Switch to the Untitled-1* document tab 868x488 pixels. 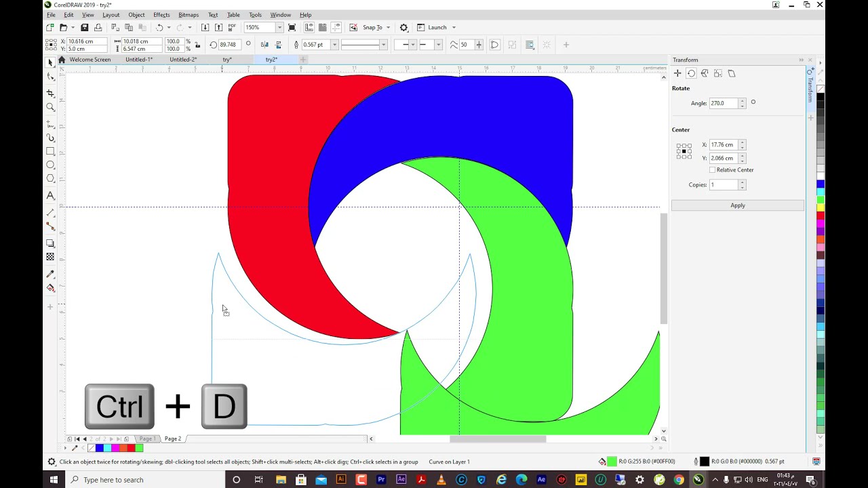coord(139,60)
